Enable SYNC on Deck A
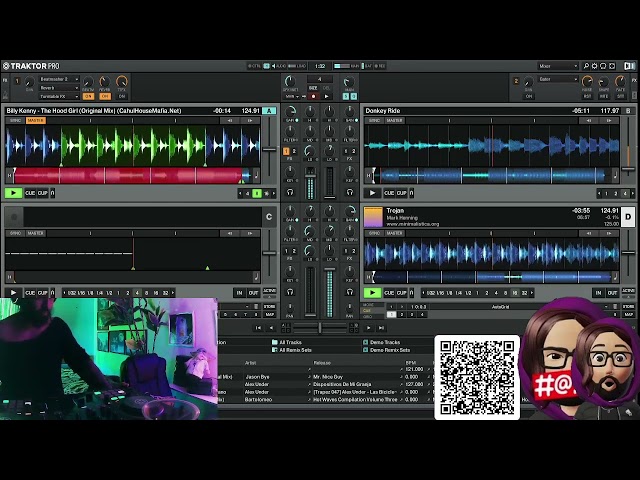The height and width of the screenshot is (480, 640). click(16, 120)
